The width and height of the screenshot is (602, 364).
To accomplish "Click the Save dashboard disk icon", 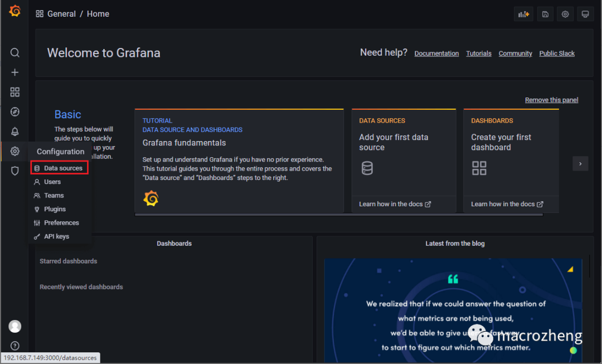I will (x=545, y=14).
